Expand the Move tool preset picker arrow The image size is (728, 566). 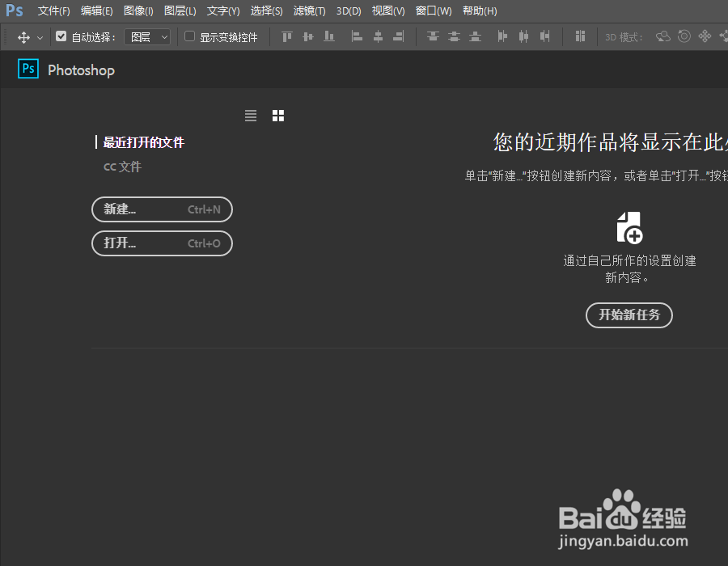(x=40, y=37)
